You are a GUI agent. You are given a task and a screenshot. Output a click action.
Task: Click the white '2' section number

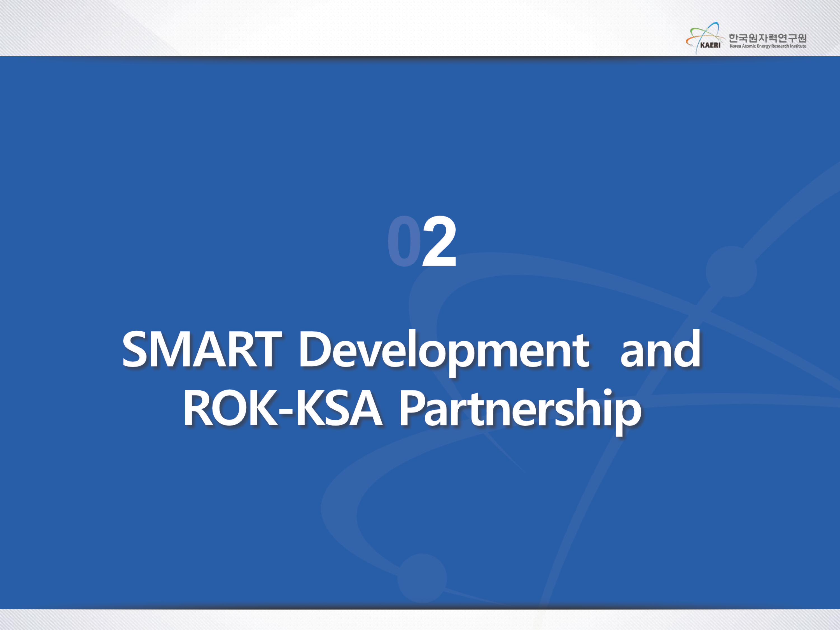click(x=439, y=242)
